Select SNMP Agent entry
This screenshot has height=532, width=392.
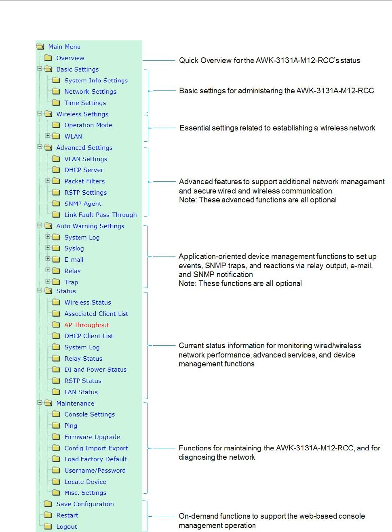[83, 204]
